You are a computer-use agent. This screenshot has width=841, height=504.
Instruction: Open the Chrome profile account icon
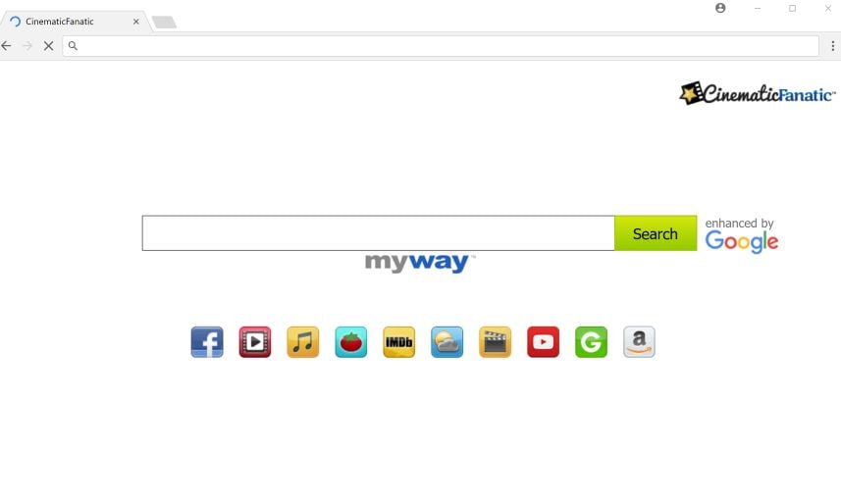[x=720, y=8]
